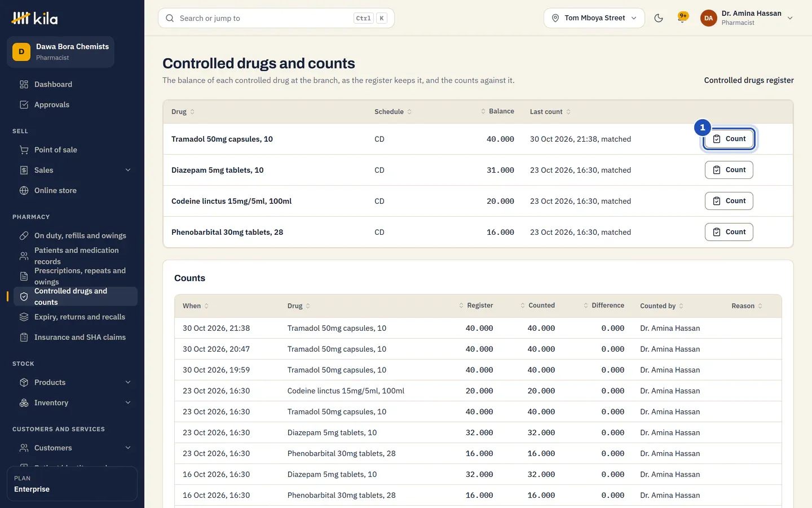Click the Online store globe icon
This screenshot has width=812, height=508.
click(x=24, y=190)
